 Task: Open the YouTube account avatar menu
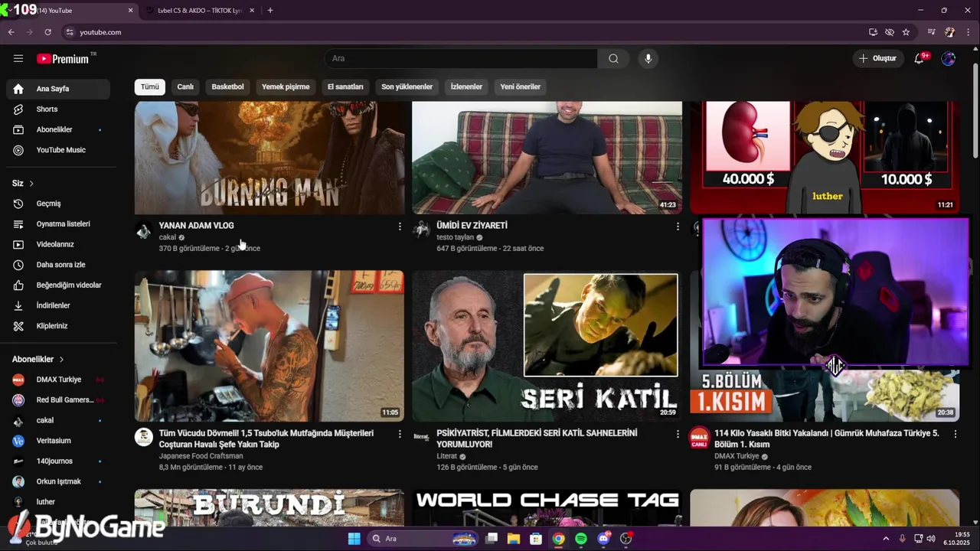[x=949, y=59]
